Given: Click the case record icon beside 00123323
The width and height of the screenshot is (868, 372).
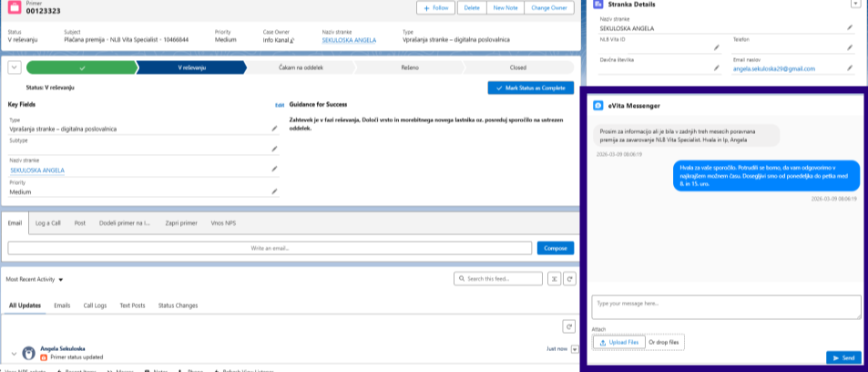Looking at the screenshot, I should click(15, 7).
